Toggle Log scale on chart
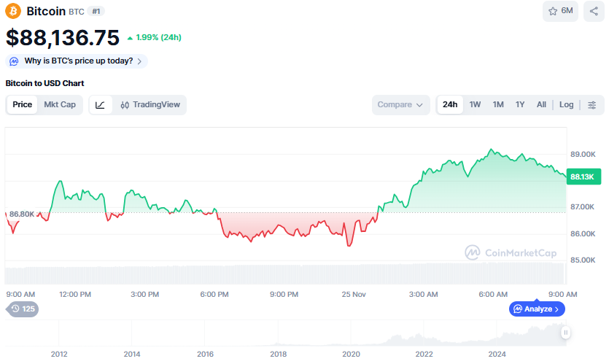This screenshot has width=609, height=364. [x=567, y=105]
